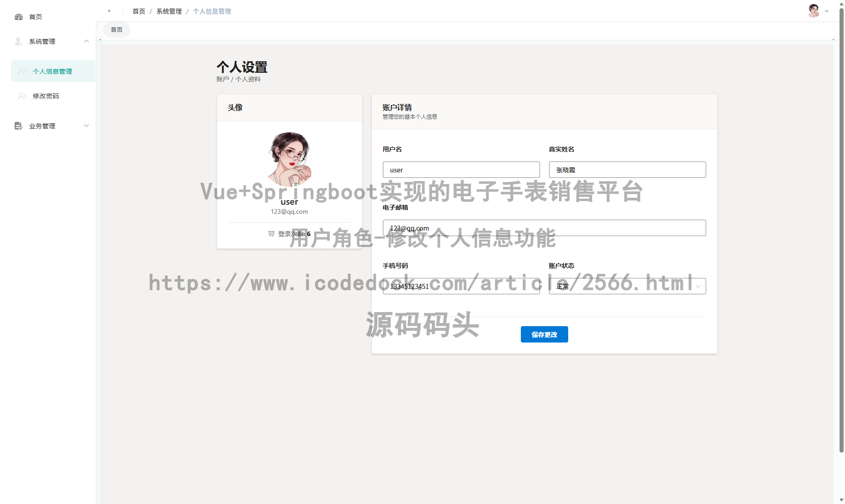The image size is (845, 504).
Task: Collapse the 系统管理 section chevron
Action: coord(87,41)
